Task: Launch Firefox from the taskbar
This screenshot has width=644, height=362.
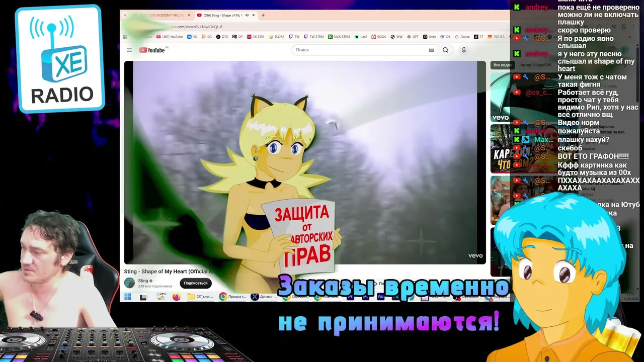Action: [x=176, y=297]
